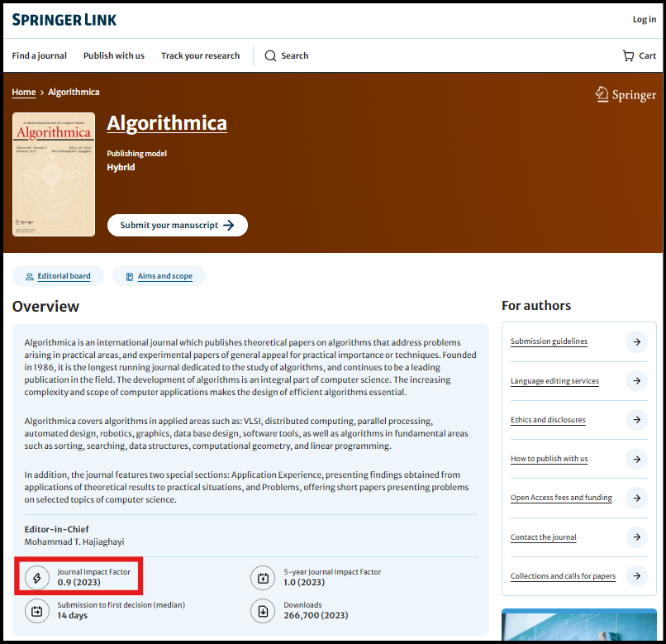Click the 14 days value
This screenshot has width=666, height=644.
pos(72,616)
